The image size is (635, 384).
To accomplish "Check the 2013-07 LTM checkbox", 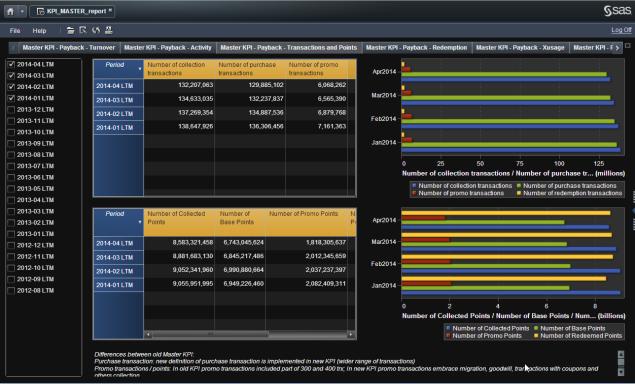I will pyautogui.click(x=11, y=166).
